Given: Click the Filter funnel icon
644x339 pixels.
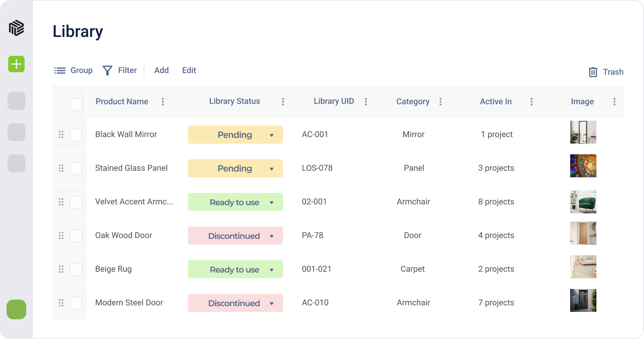Looking at the screenshot, I should click(107, 71).
